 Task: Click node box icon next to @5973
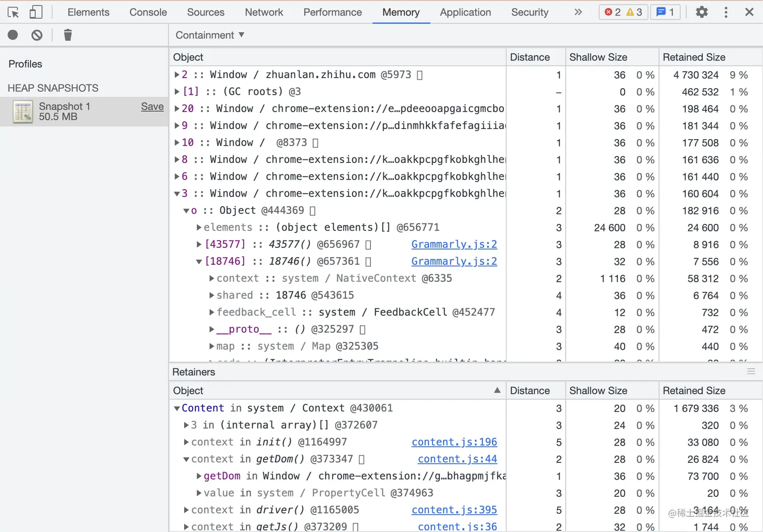[x=419, y=75]
